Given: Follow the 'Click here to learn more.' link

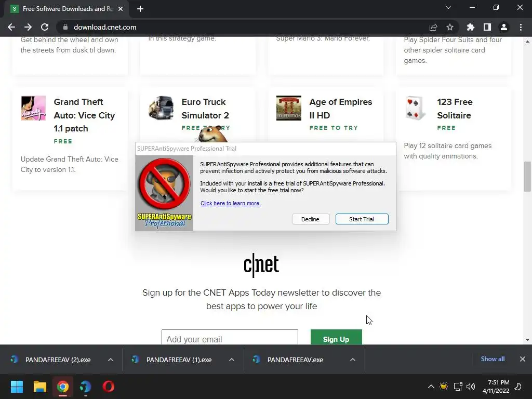Looking at the screenshot, I should click(x=230, y=203).
